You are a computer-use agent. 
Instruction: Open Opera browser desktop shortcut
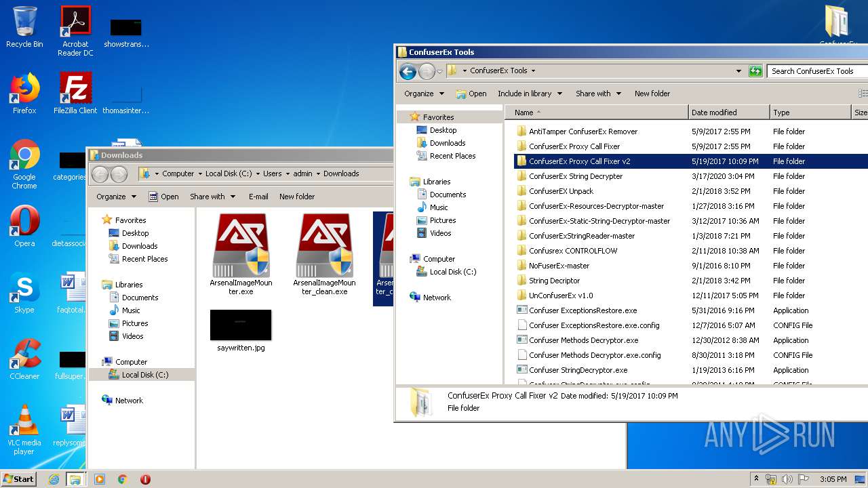click(24, 226)
